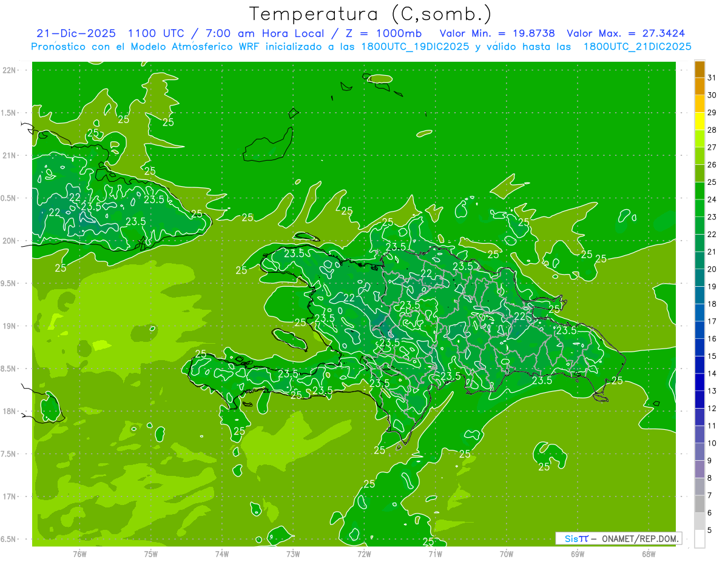728x562 pixels.
Task: Pick the yellow swatch between 28 and 29
Action: click(x=699, y=121)
